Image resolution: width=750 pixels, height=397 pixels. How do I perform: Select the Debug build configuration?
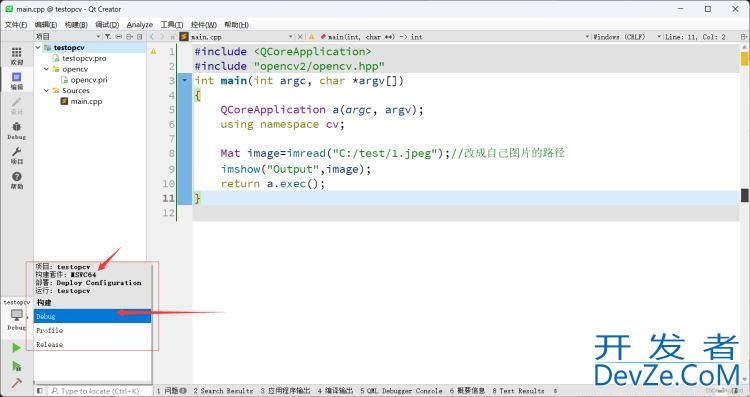point(92,316)
